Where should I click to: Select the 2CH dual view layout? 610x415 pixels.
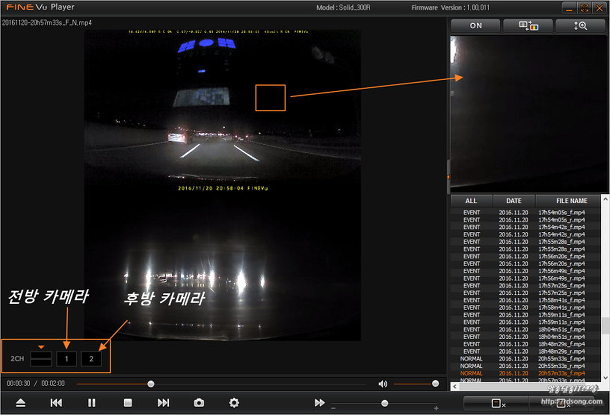(40, 357)
